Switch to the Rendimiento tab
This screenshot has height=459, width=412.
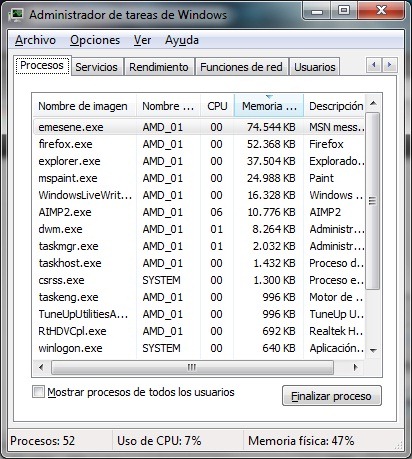click(x=159, y=67)
